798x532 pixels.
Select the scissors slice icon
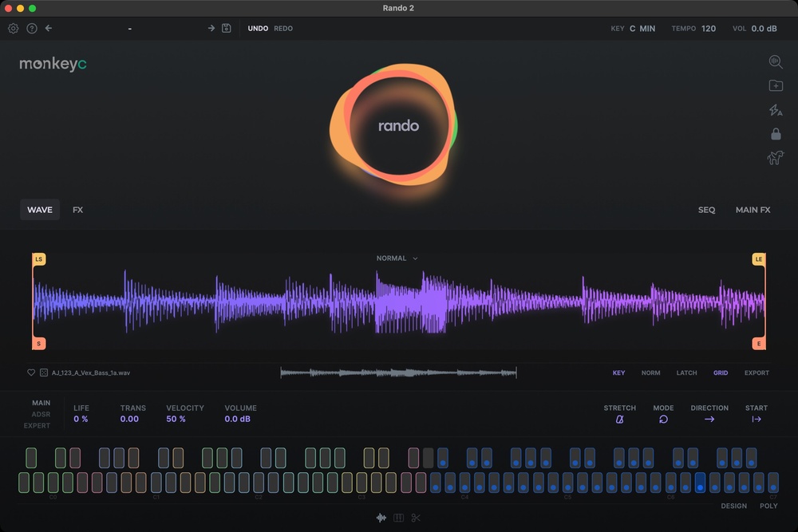[416, 518]
